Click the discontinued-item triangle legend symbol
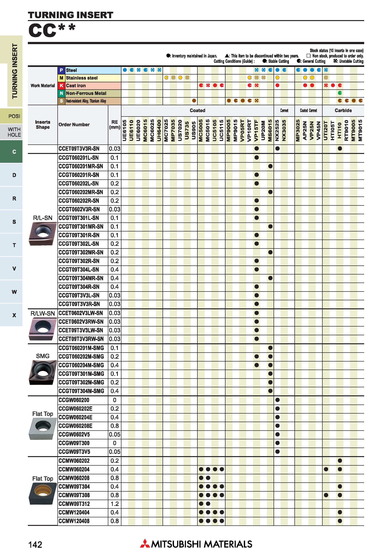This screenshot has height=555, width=392. pos(227,56)
